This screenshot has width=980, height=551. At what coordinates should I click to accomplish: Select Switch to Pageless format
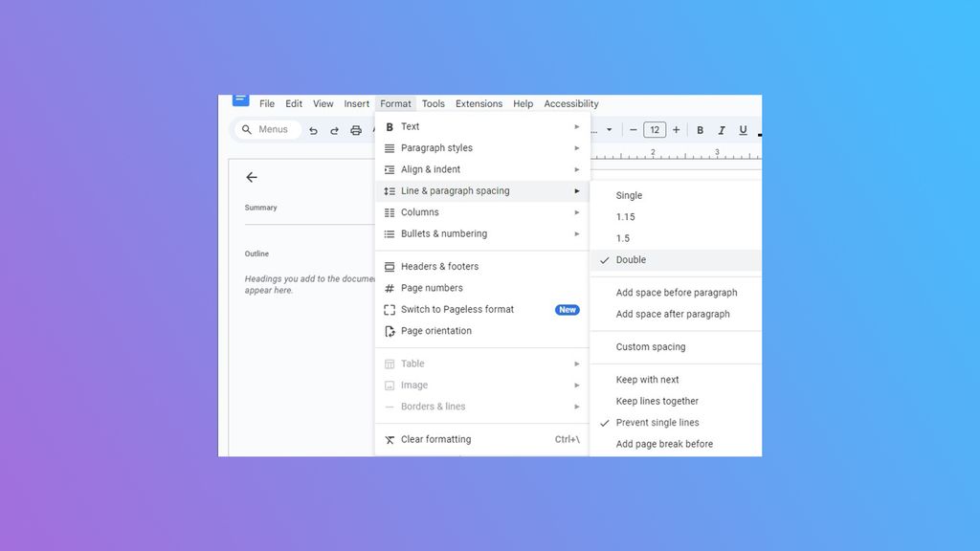click(457, 309)
